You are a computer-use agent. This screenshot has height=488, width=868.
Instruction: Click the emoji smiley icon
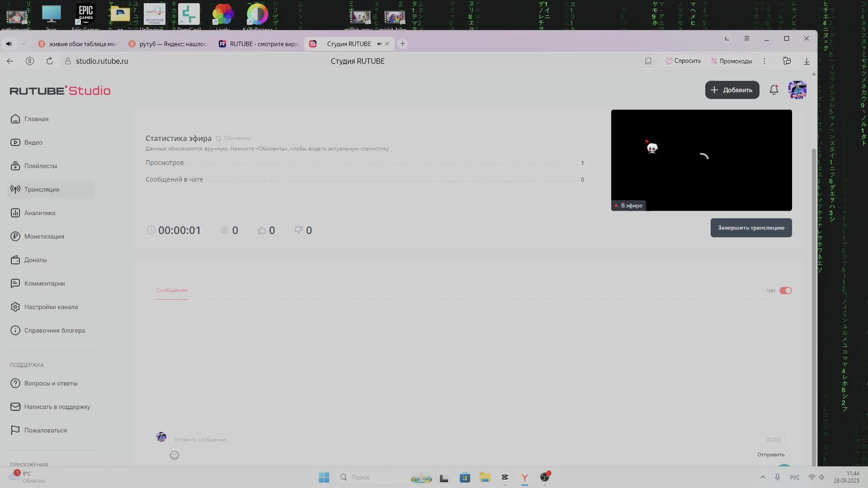coord(175,455)
